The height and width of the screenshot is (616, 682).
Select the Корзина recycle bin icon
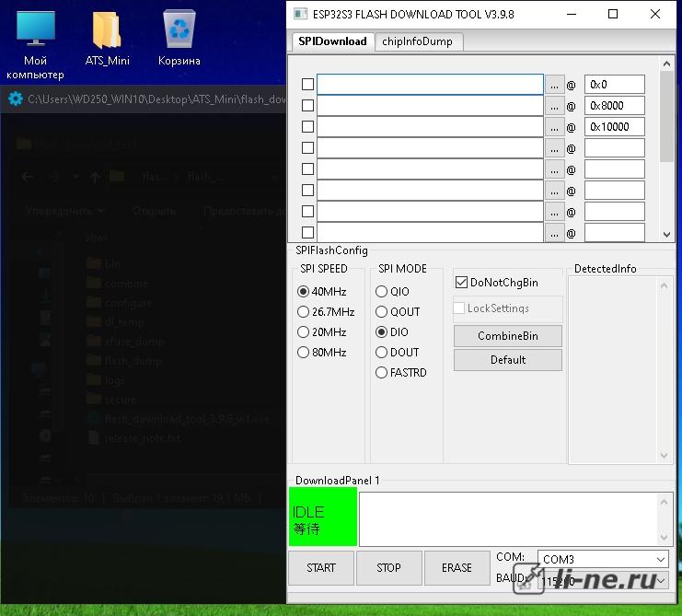(x=179, y=38)
